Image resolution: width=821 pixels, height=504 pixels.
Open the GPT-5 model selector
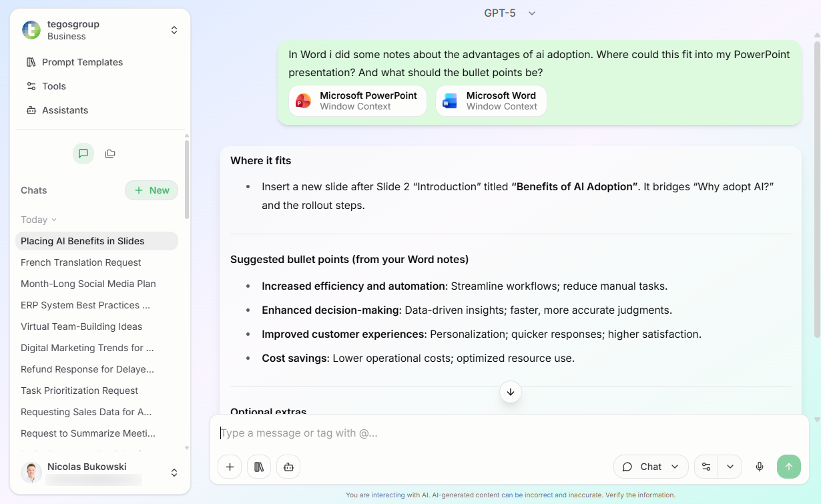[510, 13]
